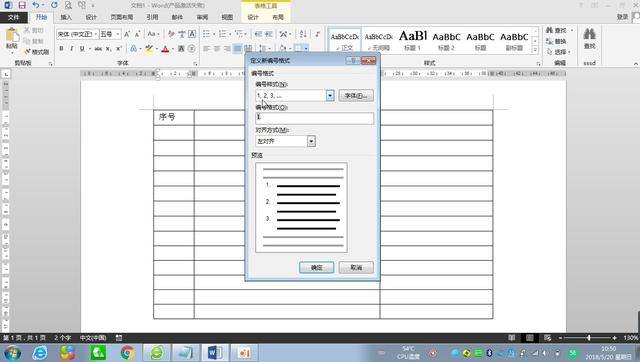Click the OK button in the dialog
The image size is (640, 362).
(316, 267)
